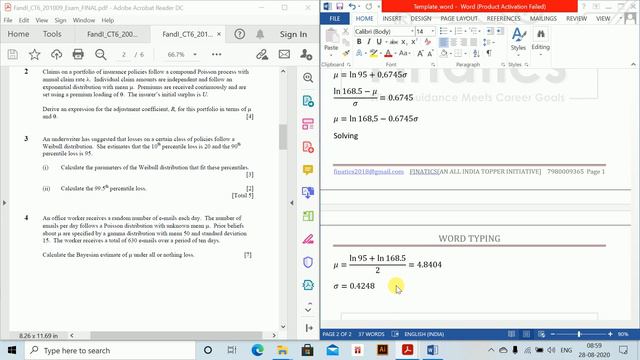The image size is (640, 360).
Task: Open Acrobat's Window menu
Action: pos(84,20)
